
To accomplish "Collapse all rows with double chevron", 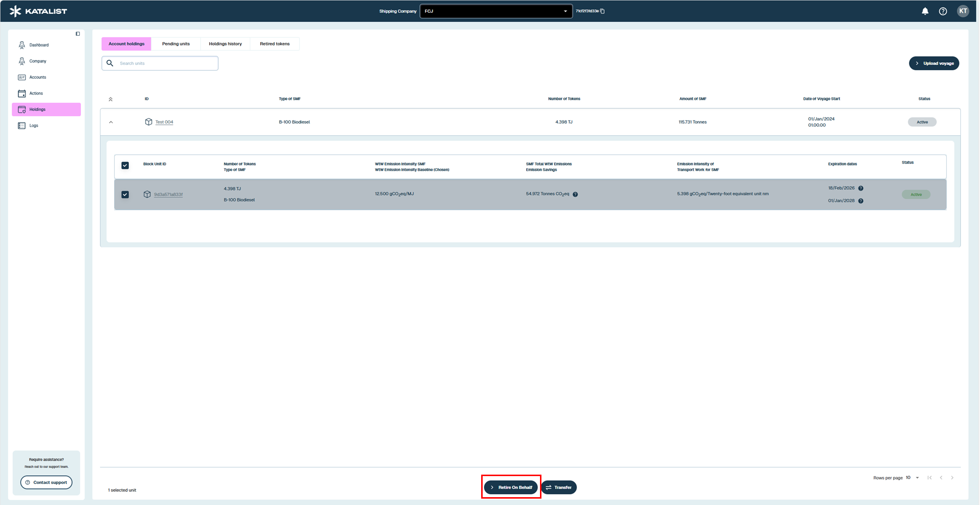I will pos(111,99).
